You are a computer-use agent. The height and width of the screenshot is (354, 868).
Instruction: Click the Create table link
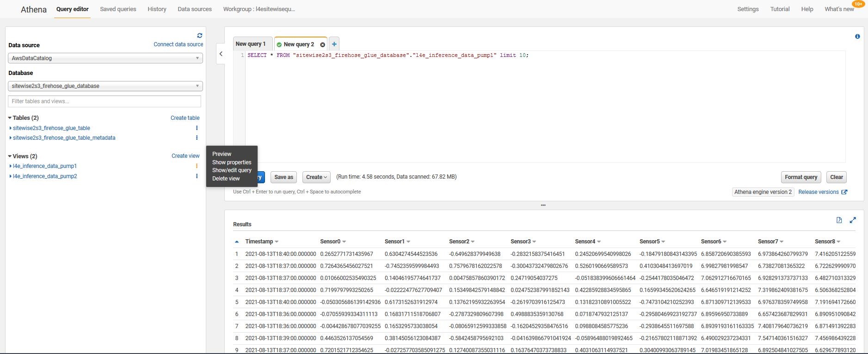[185, 118]
